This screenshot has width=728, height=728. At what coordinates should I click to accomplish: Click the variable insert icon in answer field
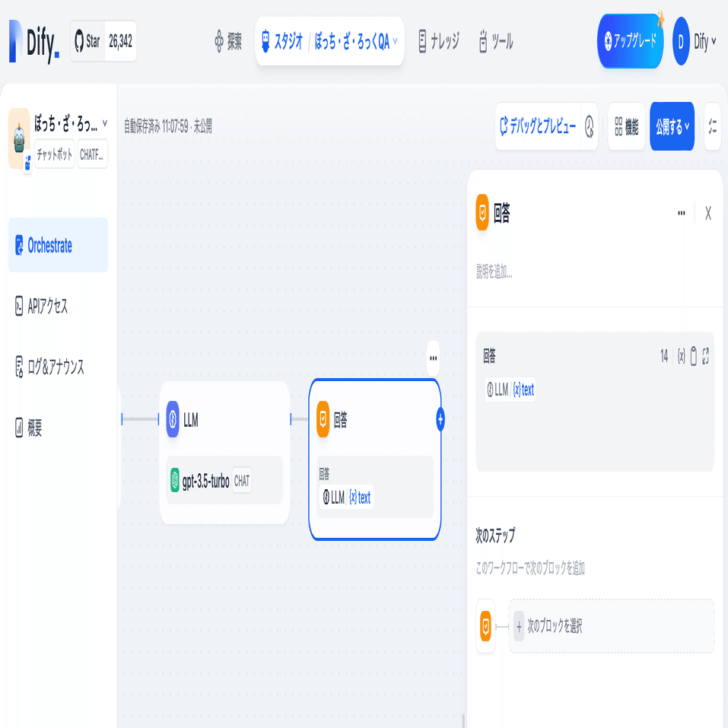coord(681,356)
